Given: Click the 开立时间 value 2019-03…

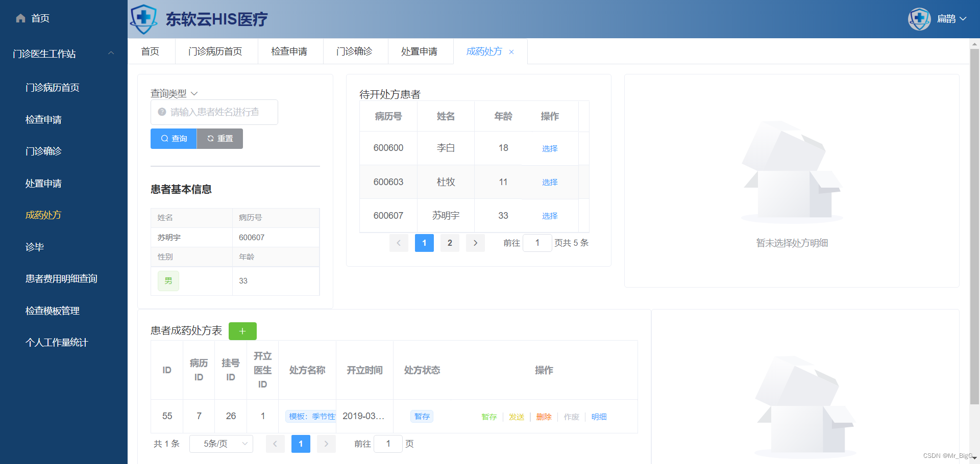Looking at the screenshot, I should (363, 416).
